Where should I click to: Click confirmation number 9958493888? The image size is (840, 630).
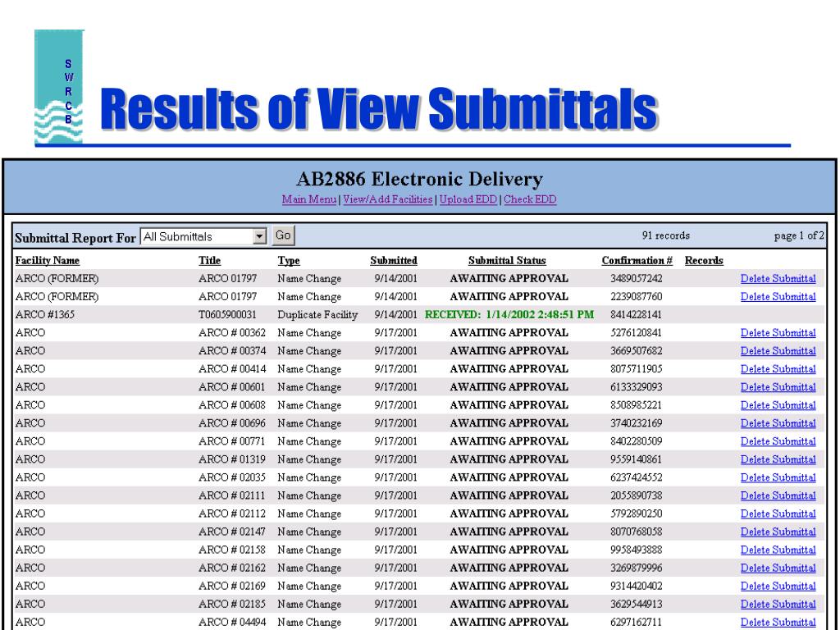(636, 550)
